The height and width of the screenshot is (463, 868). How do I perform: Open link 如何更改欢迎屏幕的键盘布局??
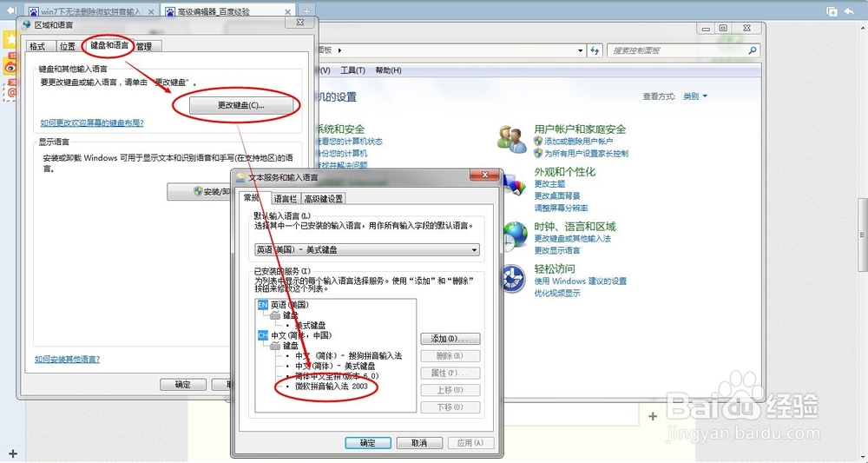pyautogui.click(x=92, y=123)
